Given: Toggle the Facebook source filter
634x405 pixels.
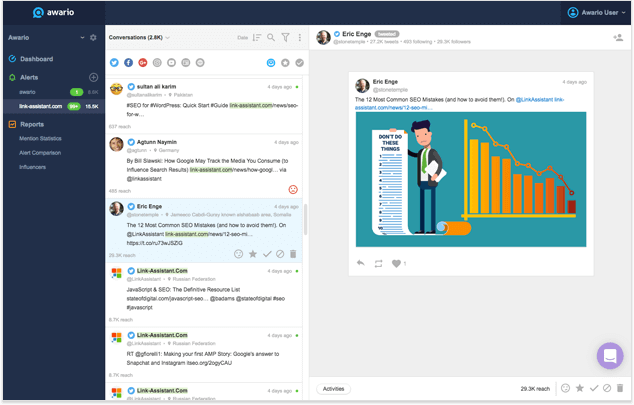Looking at the screenshot, I should point(129,63).
